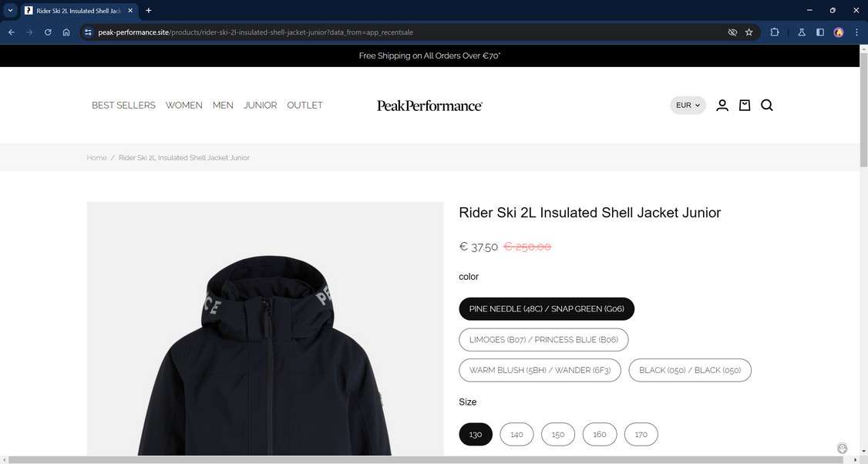Screen dimensions: 868x464
Task: Go to the Home breadcrumb link
Action: 96,158
